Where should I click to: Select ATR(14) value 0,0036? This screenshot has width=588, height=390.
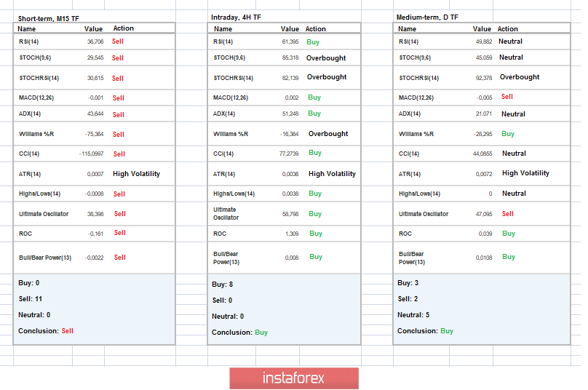pos(290,174)
